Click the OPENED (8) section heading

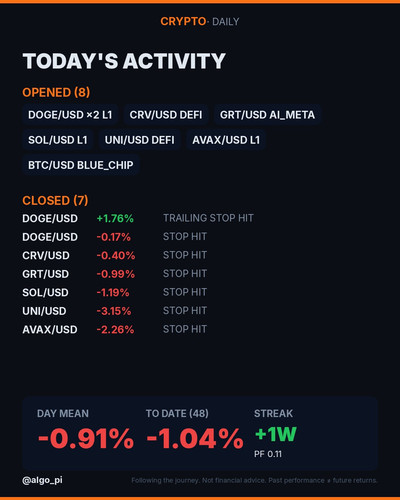[x=56, y=92]
